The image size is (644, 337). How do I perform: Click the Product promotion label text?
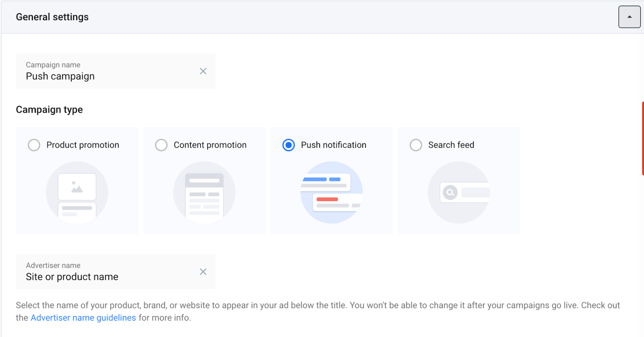click(x=83, y=145)
